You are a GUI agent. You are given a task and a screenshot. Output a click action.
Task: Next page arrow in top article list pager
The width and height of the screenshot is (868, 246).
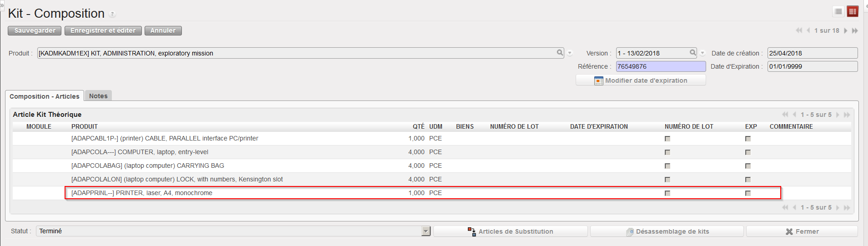(838, 115)
